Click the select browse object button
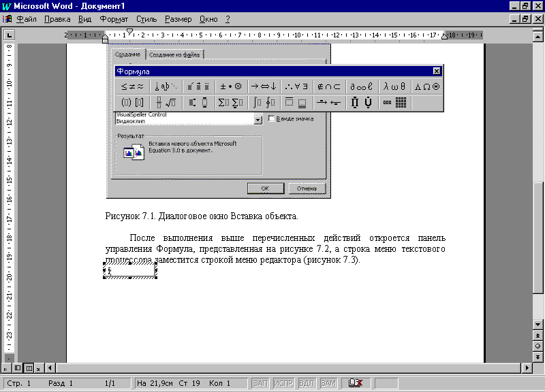 click(x=538, y=346)
